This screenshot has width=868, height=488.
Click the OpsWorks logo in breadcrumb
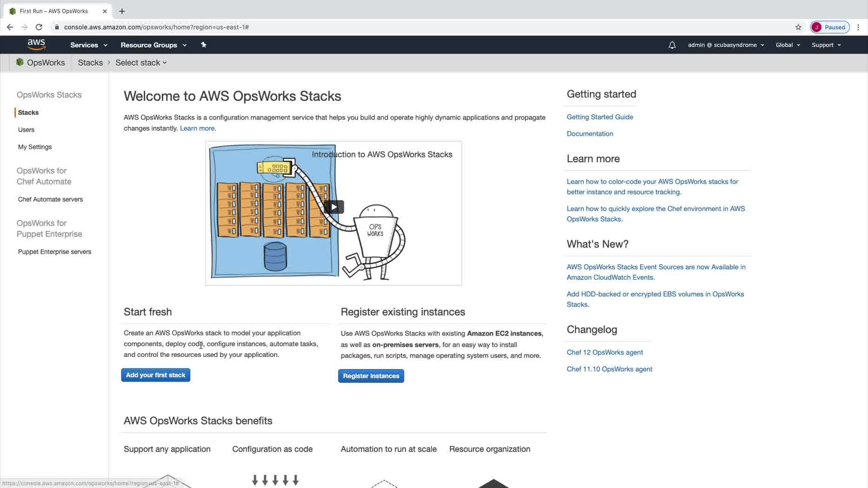pos(20,62)
